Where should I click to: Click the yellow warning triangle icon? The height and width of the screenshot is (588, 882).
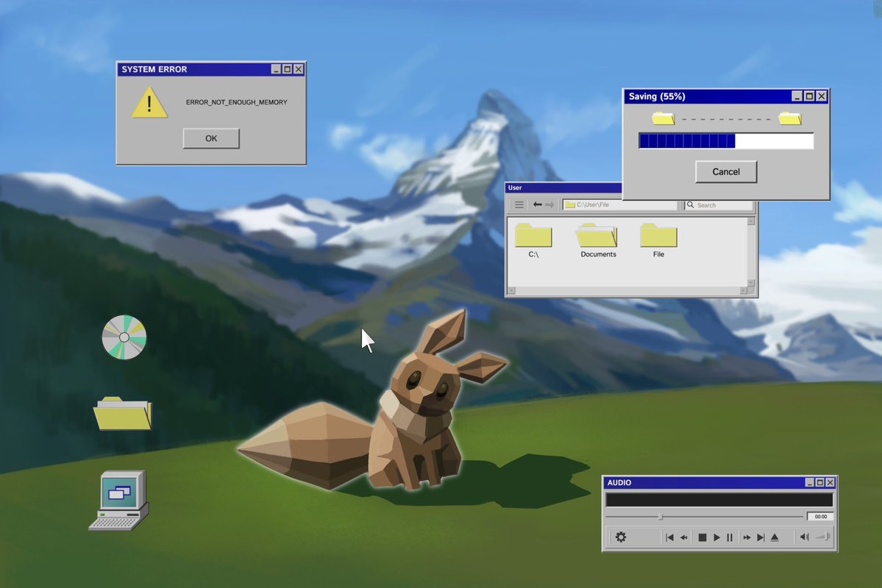[x=149, y=102]
